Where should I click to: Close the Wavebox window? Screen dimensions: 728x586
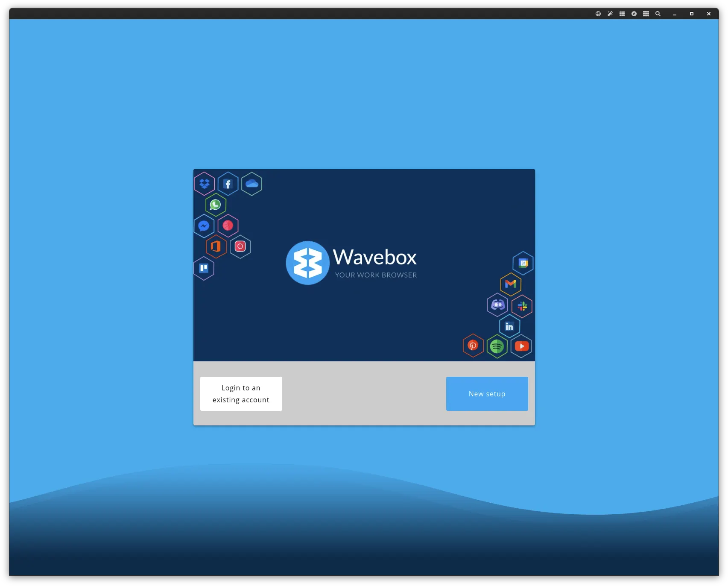[709, 14]
